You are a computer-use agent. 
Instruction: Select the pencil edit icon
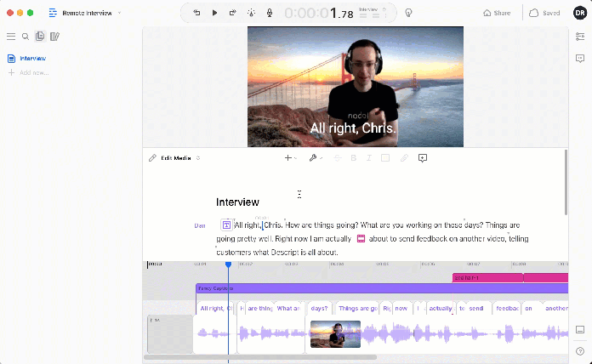click(x=152, y=158)
